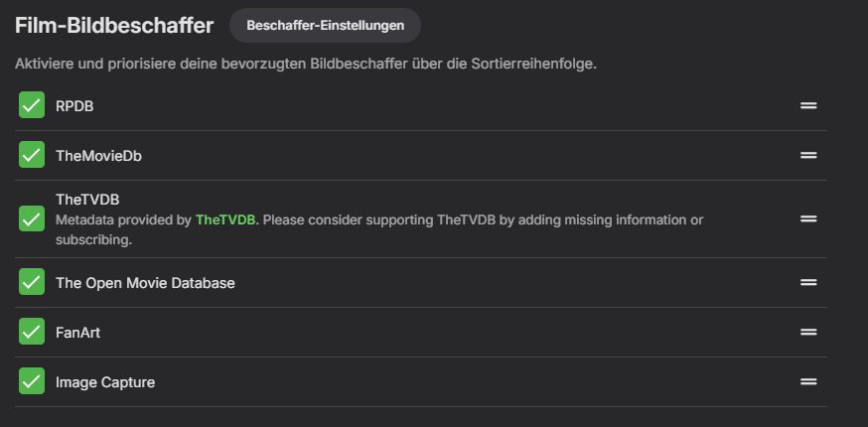Disable the RPDB image fetcher checkbox
Image resolution: width=868 pixels, height=427 pixels.
pyautogui.click(x=32, y=105)
